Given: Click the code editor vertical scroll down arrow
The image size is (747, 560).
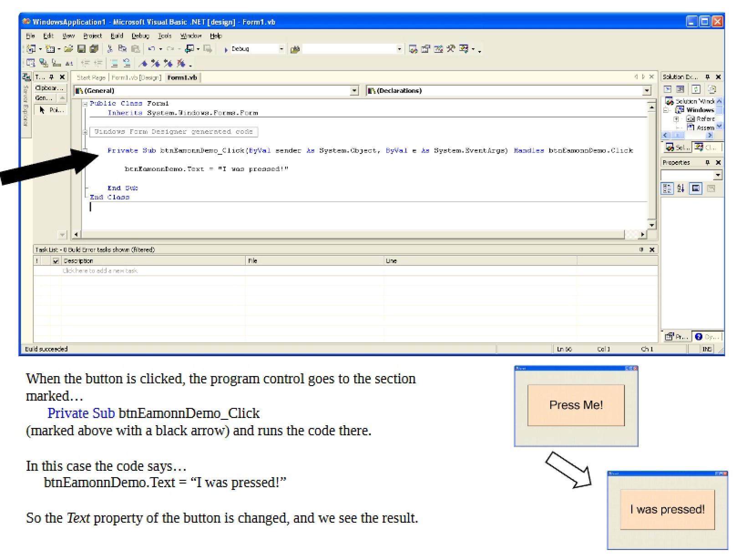Looking at the screenshot, I should pyautogui.click(x=652, y=225).
